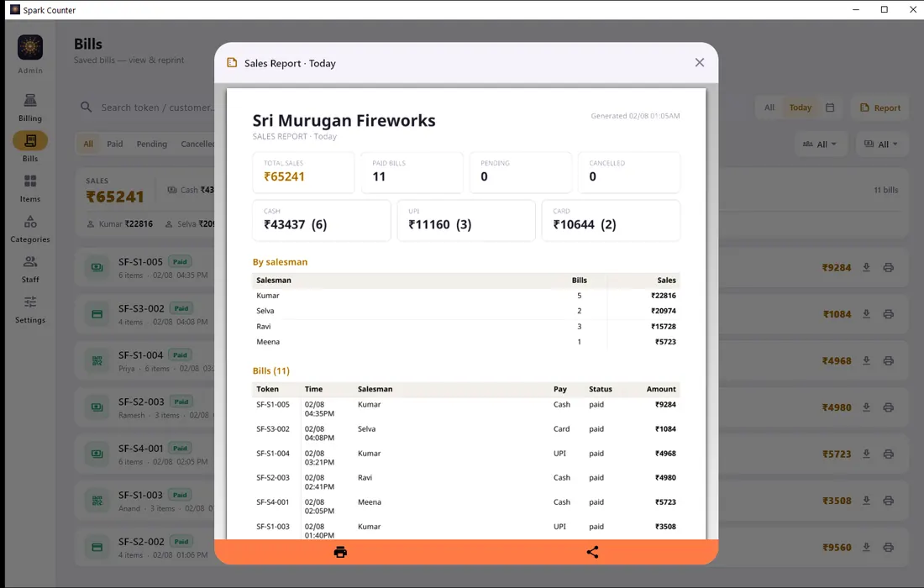Download the ₹9284 bill
Viewport: 924px width, 588px height.
click(x=866, y=267)
